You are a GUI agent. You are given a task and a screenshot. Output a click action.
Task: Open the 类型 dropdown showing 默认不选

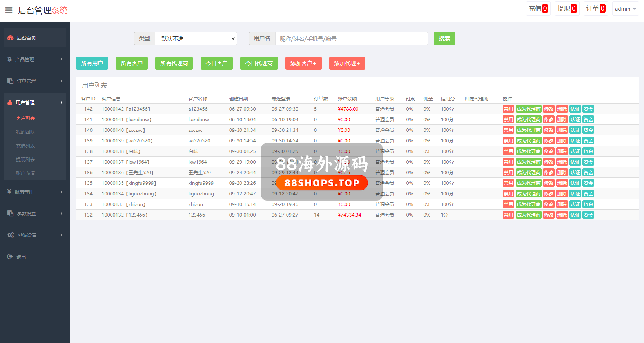click(x=196, y=38)
